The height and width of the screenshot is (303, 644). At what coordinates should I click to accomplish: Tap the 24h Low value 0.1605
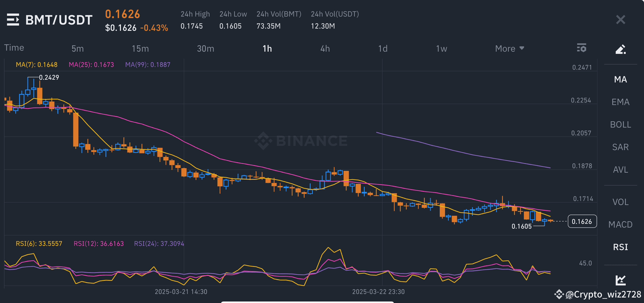coord(230,26)
